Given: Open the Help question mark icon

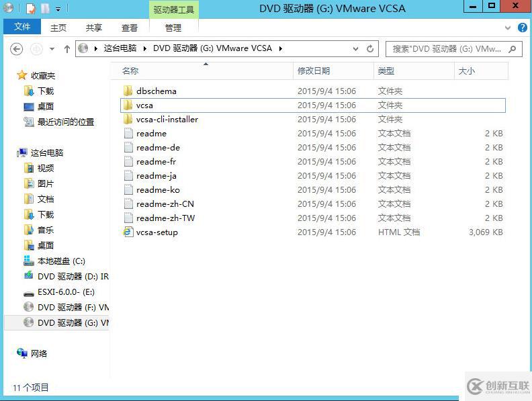Looking at the screenshot, I should click(523, 28).
